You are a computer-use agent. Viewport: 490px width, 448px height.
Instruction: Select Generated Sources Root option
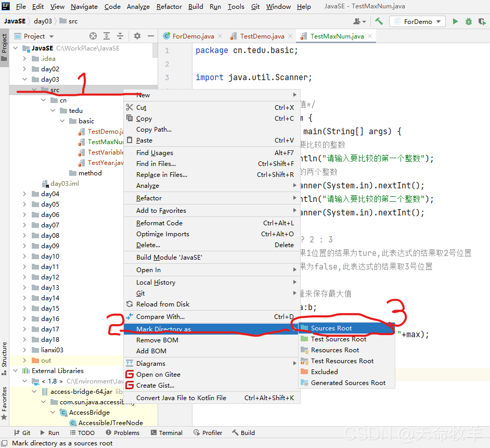pyautogui.click(x=346, y=382)
